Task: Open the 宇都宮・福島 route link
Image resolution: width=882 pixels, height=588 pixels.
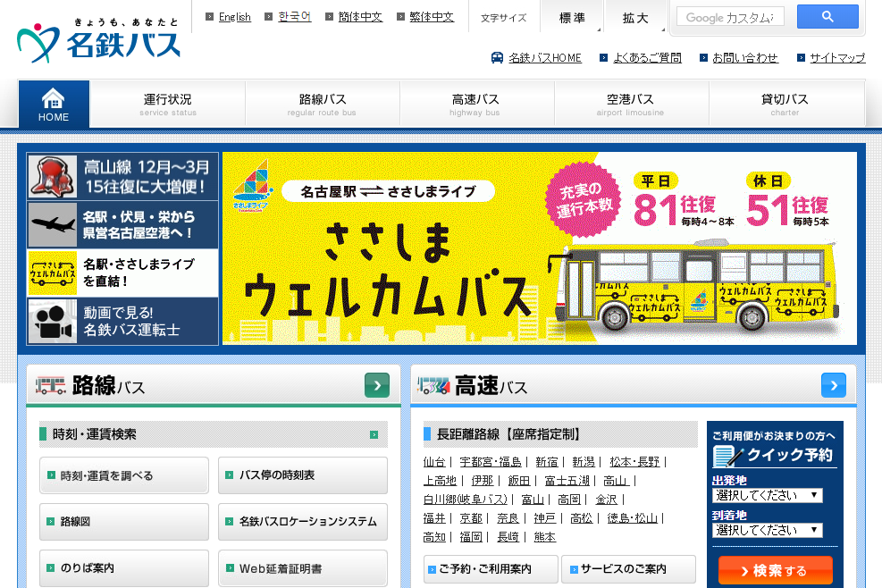Action: pyautogui.click(x=491, y=462)
